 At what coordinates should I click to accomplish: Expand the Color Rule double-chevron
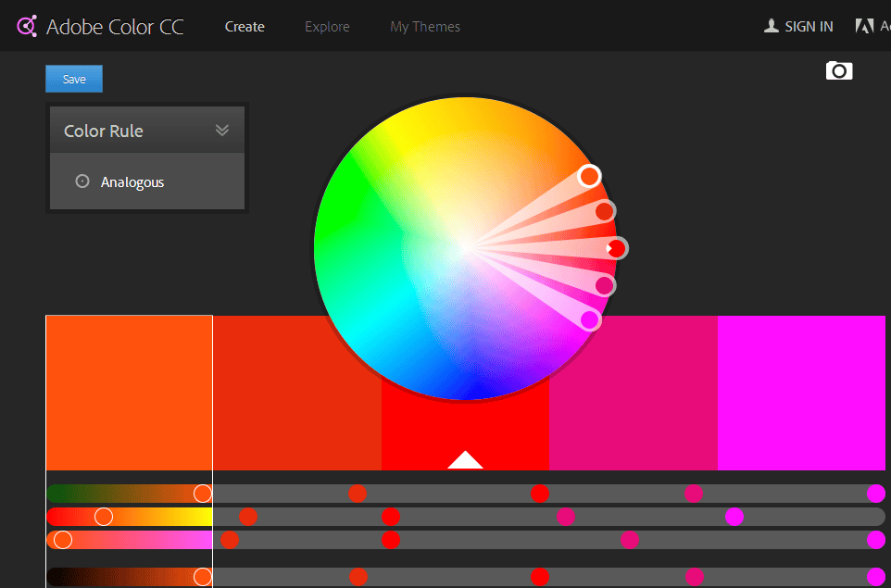click(x=222, y=130)
